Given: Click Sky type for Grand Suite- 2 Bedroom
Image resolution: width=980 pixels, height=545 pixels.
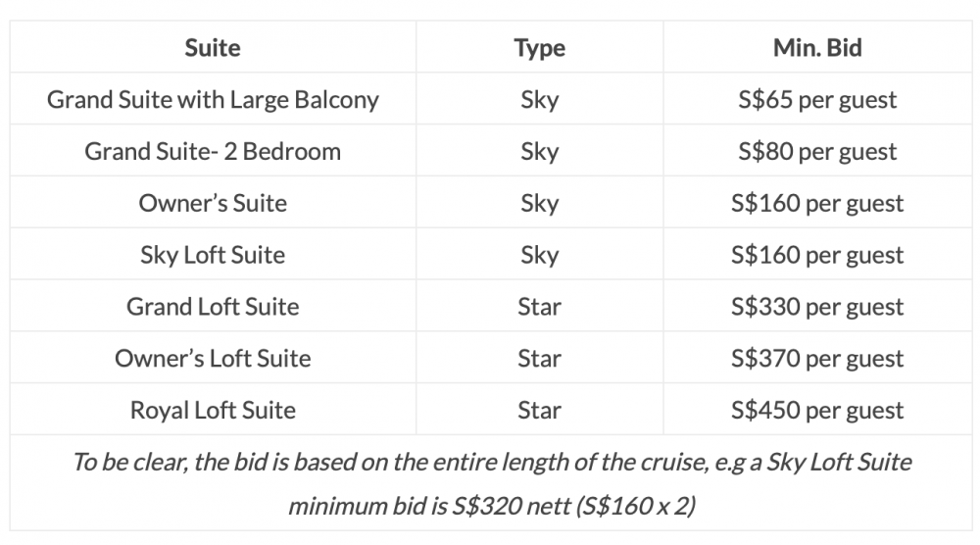Looking at the screenshot, I should pyautogui.click(x=539, y=152).
